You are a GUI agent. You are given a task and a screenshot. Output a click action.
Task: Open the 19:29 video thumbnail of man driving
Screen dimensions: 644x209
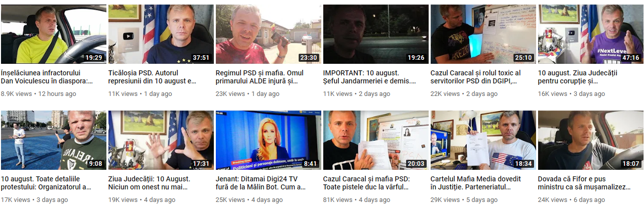(x=54, y=34)
